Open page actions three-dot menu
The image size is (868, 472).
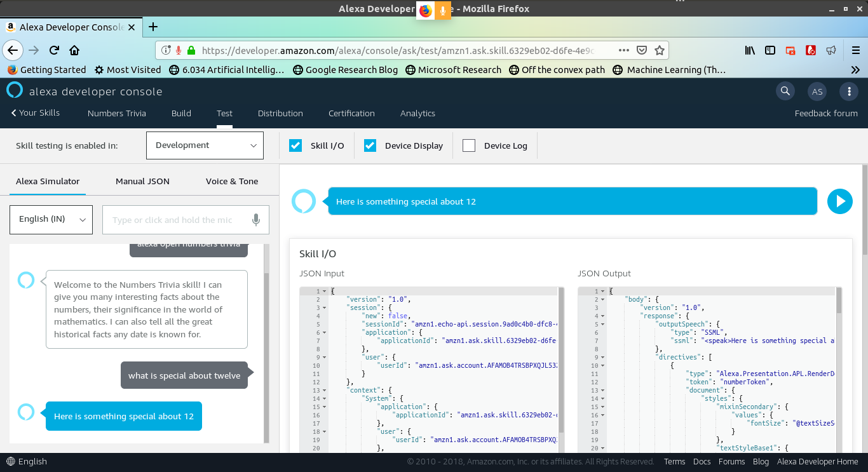[x=624, y=50]
